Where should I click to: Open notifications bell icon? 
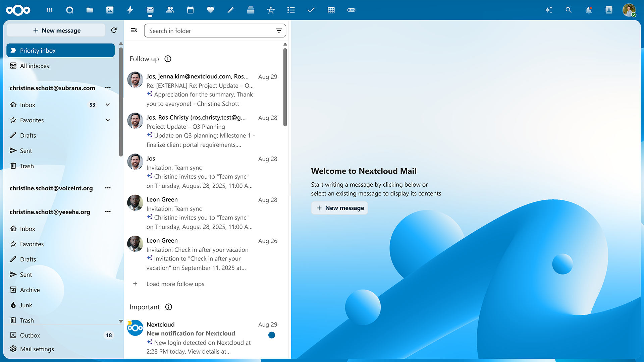[589, 10]
